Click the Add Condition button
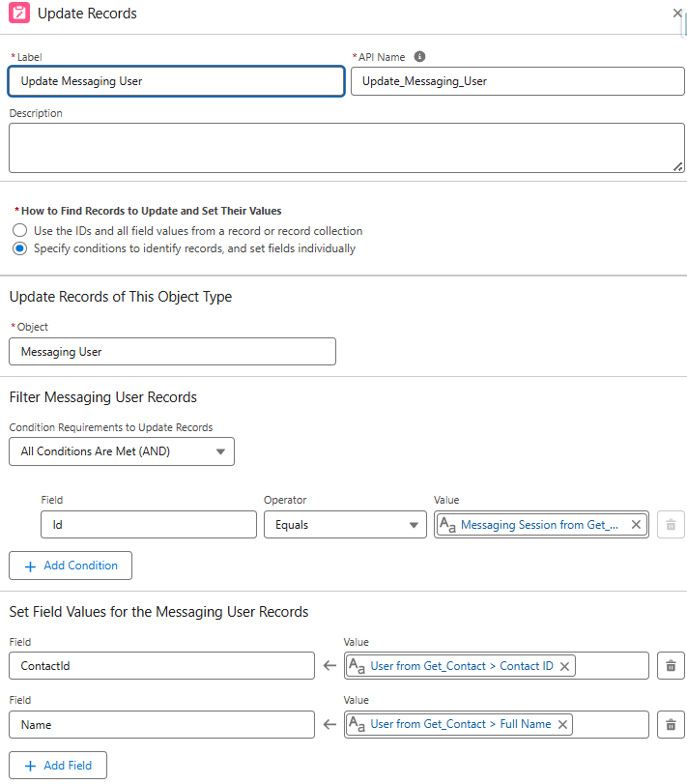 (x=70, y=565)
